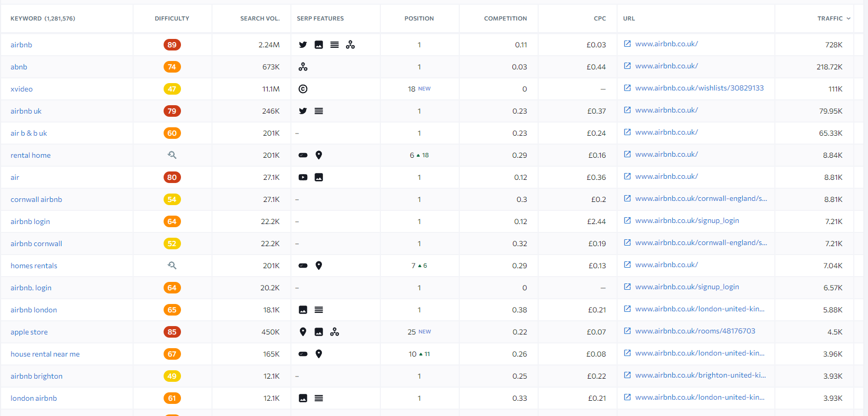Click the pill-shaped SERP icon in house rental near me row
The height and width of the screenshot is (416, 868).
tap(303, 354)
